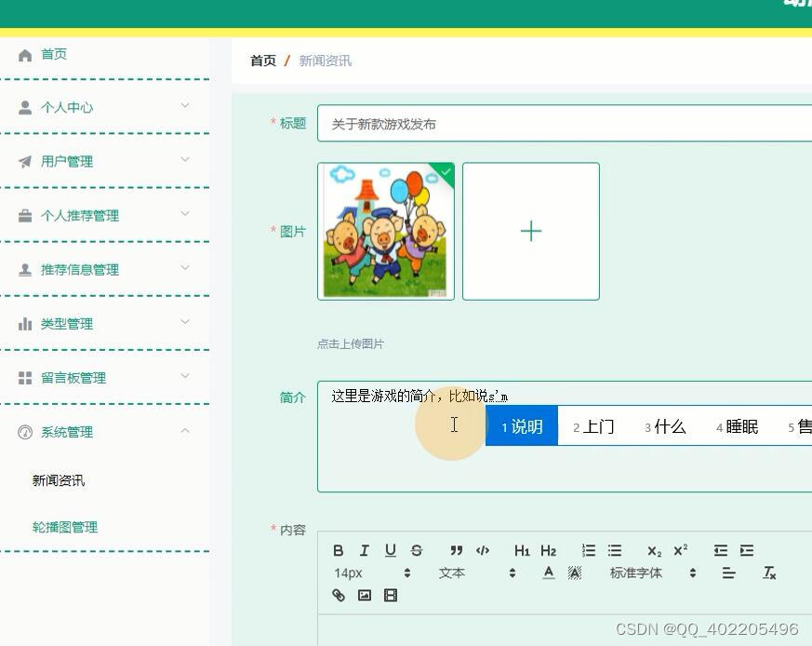The width and height of the screenshot is (812, 646).
Task: Expand the 个人推荐管理 sidebar menu
Action: [x=104, y=215]
